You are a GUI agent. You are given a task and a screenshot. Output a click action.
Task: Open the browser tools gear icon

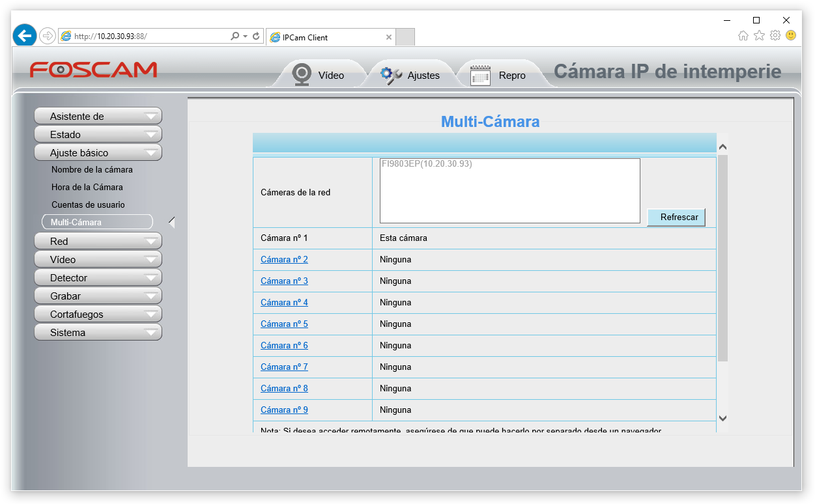pyautogui.click(x=775, y=36)
